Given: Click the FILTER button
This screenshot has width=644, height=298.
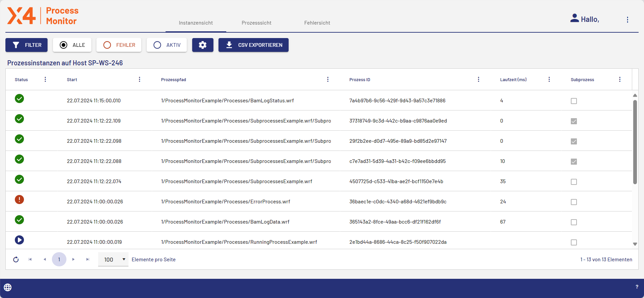Looking at the screenshot, I should (27, 45).
